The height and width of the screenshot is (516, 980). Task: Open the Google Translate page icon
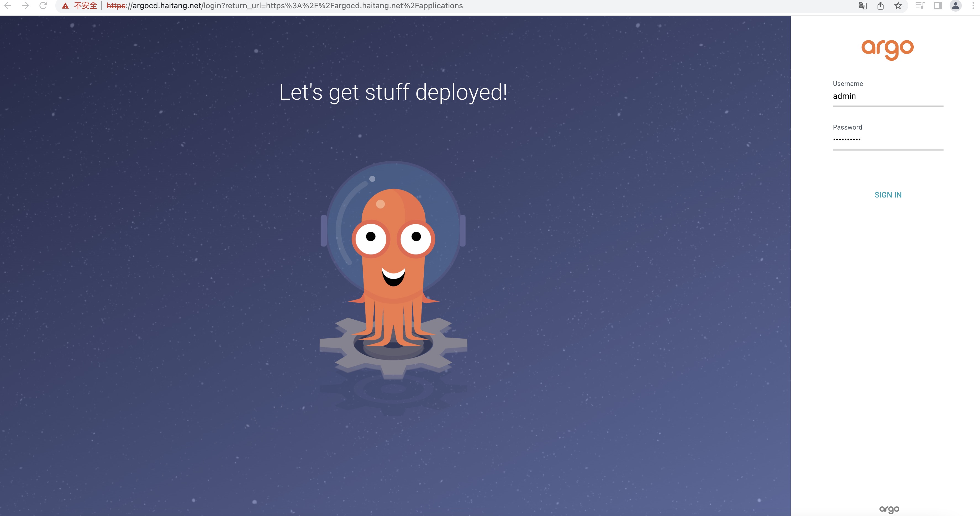coord(863,6)
